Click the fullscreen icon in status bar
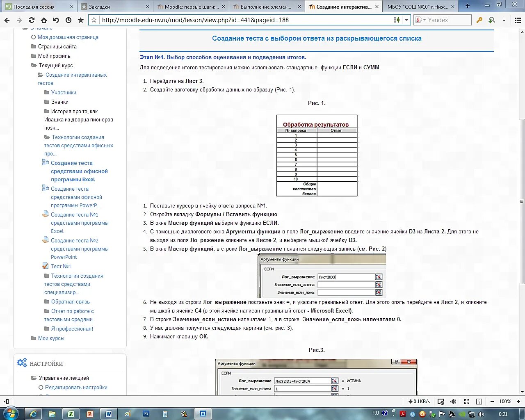525x420 pixels. (x=467, y=402)
